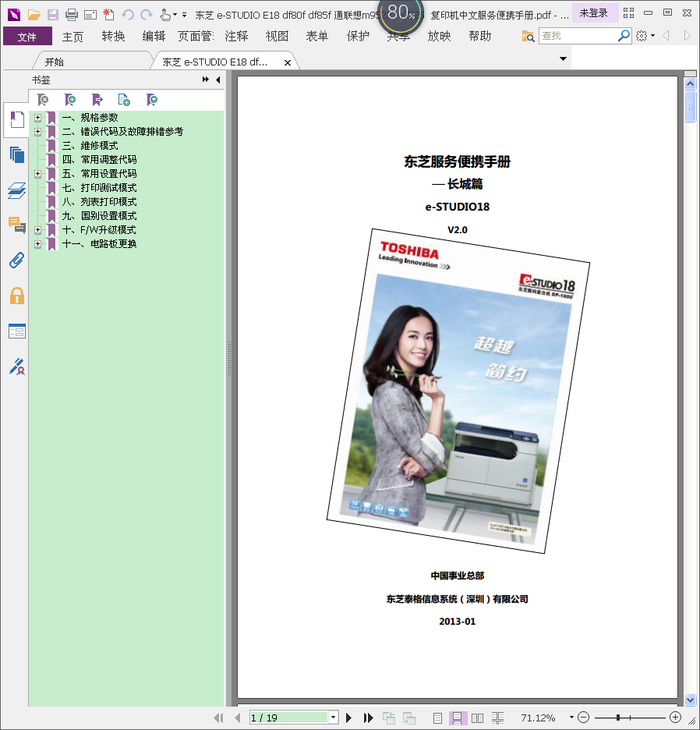Expand the 二、错误代码及故障排错参考 bookmark

[x=37, y=132]
